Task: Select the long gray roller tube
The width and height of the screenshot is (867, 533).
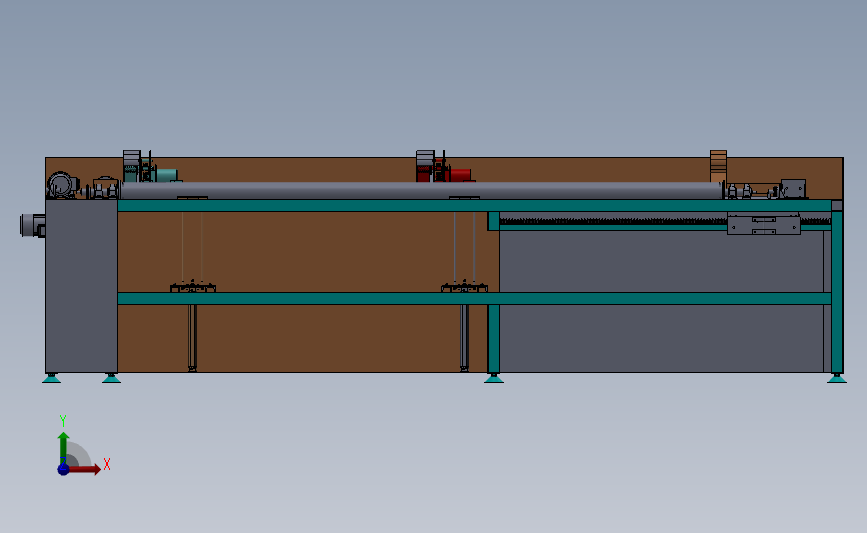Action: coord(421,191)
